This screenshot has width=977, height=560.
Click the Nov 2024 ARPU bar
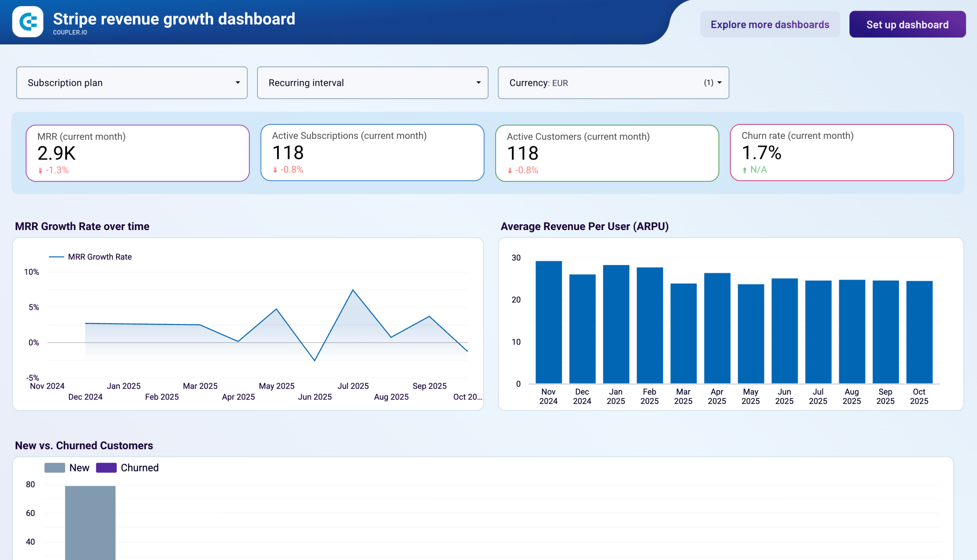pos(548,322)
